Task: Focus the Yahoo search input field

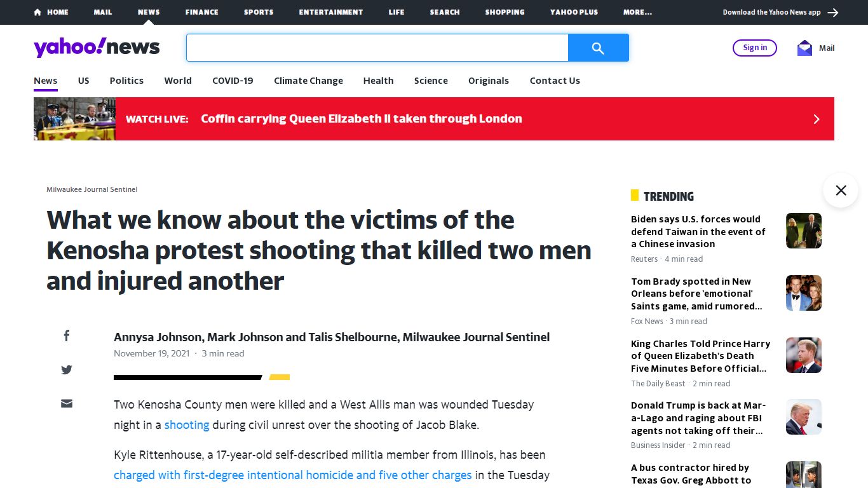Action: point(377,48)
